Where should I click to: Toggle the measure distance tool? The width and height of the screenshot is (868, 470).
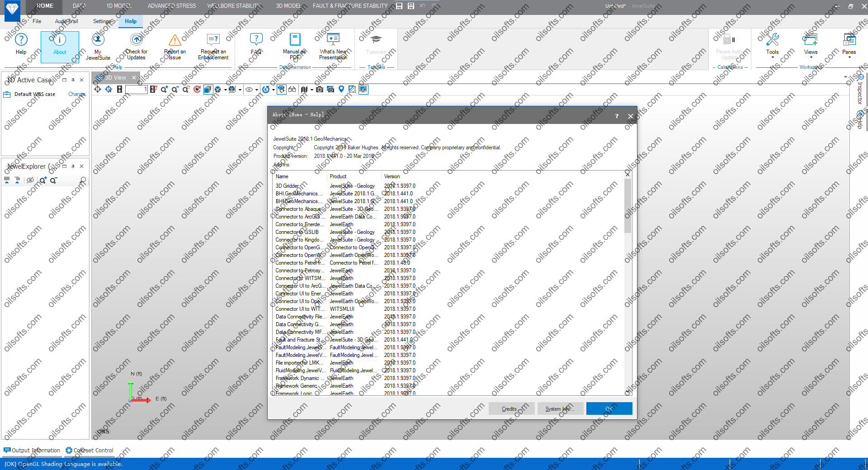(352, 90)
